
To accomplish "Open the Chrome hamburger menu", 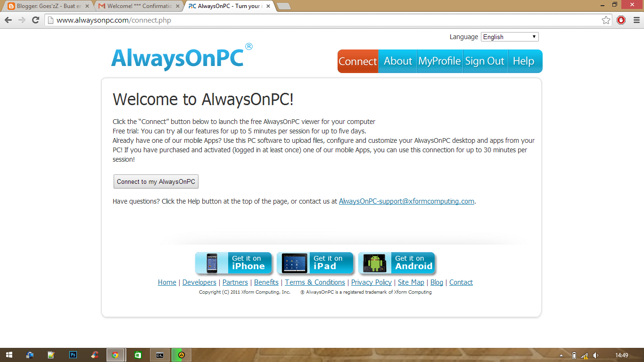I will point(636,20).
